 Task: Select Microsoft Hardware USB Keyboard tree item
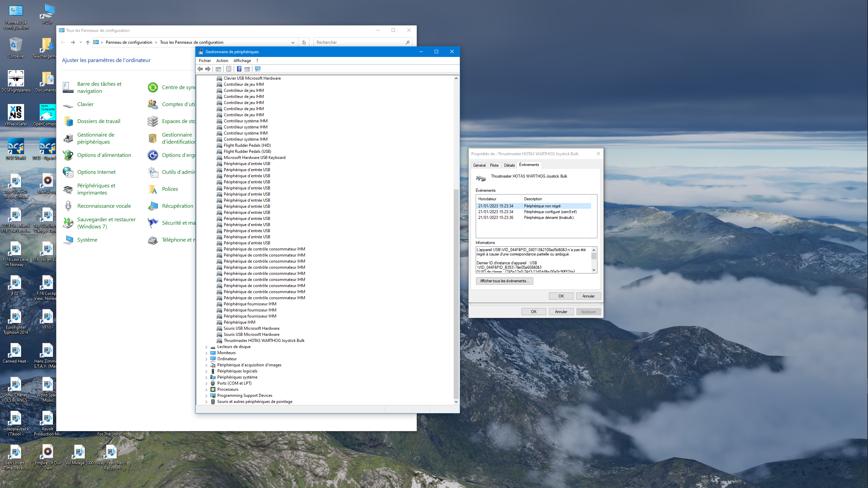click(254, 158)
